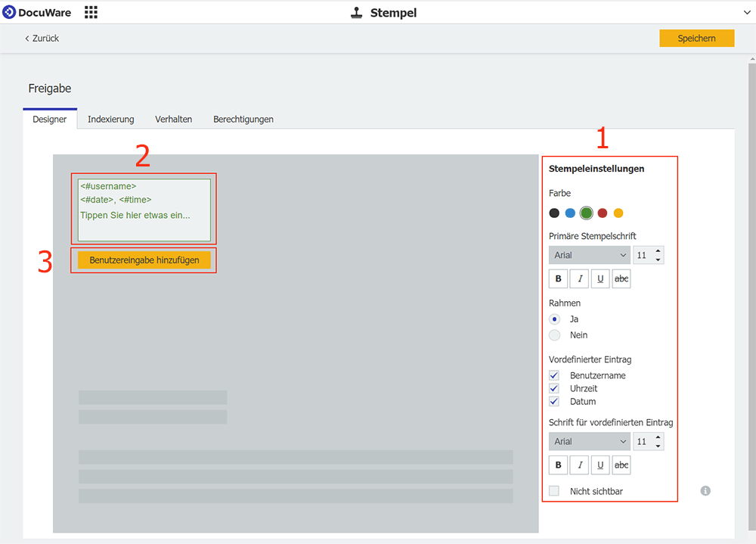Image resolution: width=756 pixels, height=544 pixels.
Task: Expand the chevron in the top-right corner
Action: click(x=747, y=12)
